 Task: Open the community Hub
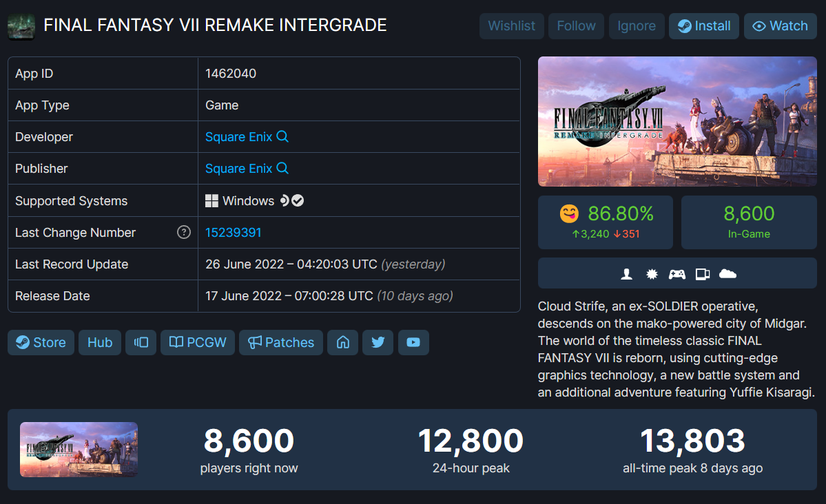(100, 342)
